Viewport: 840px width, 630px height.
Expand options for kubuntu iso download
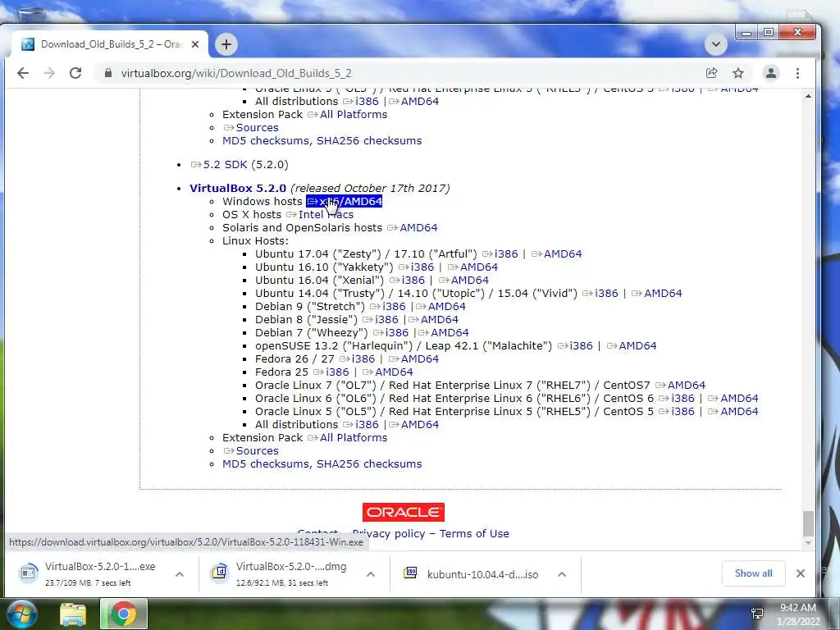click(562, 574)
